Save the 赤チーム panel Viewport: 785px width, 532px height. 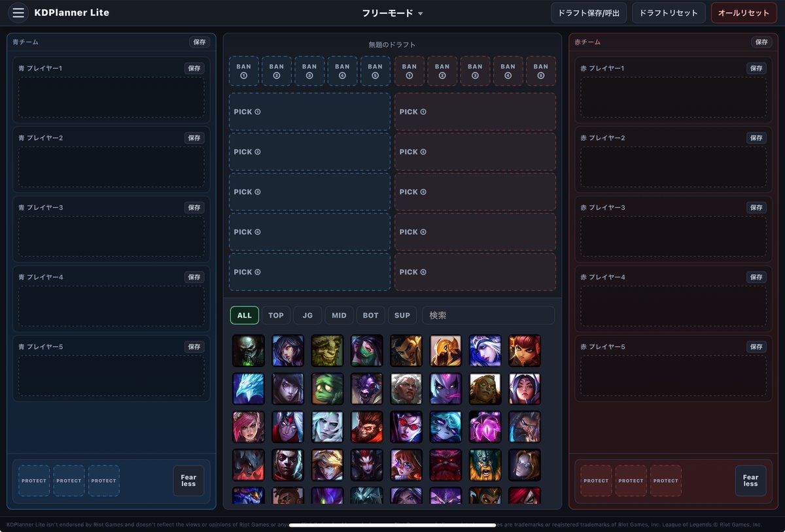click(761, 42)
